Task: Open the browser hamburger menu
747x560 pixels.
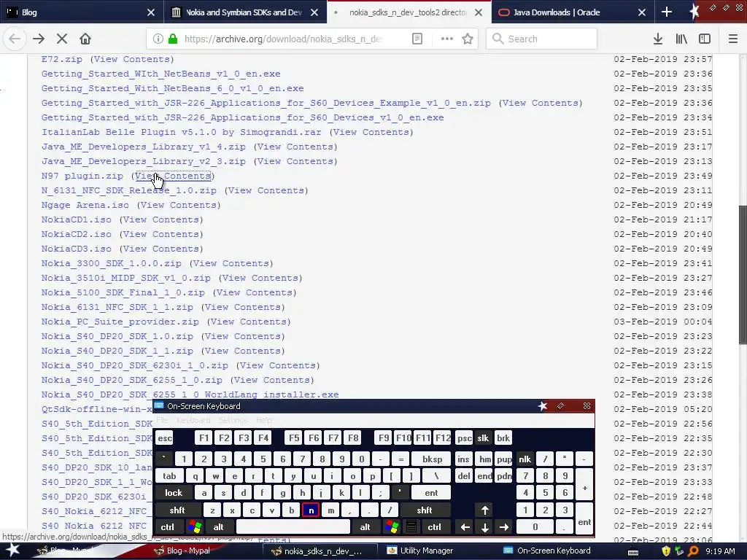Action: tap(732, 39)
